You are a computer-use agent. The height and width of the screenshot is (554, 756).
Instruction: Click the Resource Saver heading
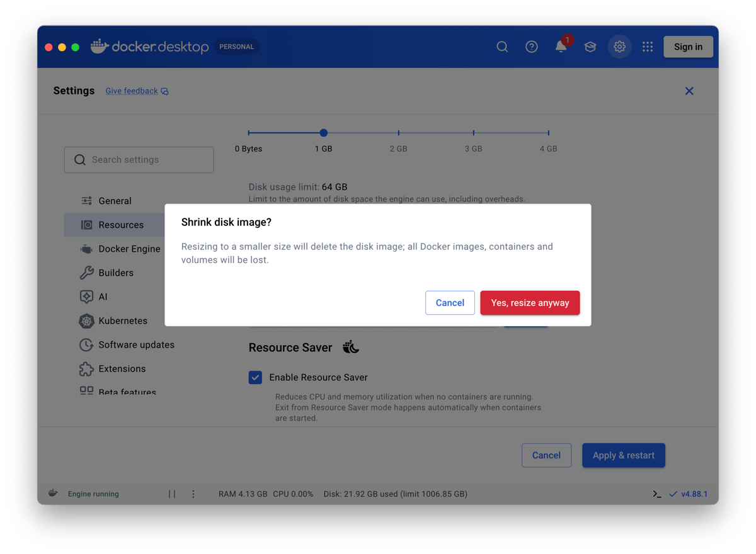(290, 348)
